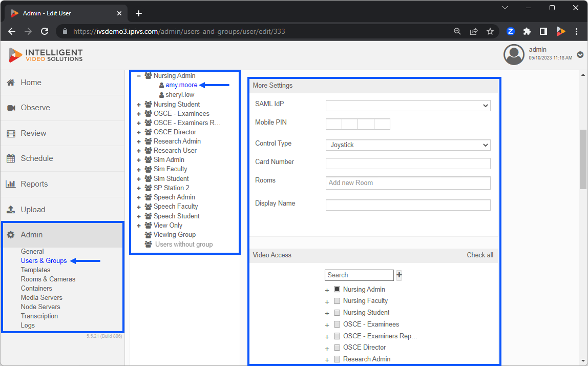Open Observe camera icon in sidebar

tap(11, 108)
